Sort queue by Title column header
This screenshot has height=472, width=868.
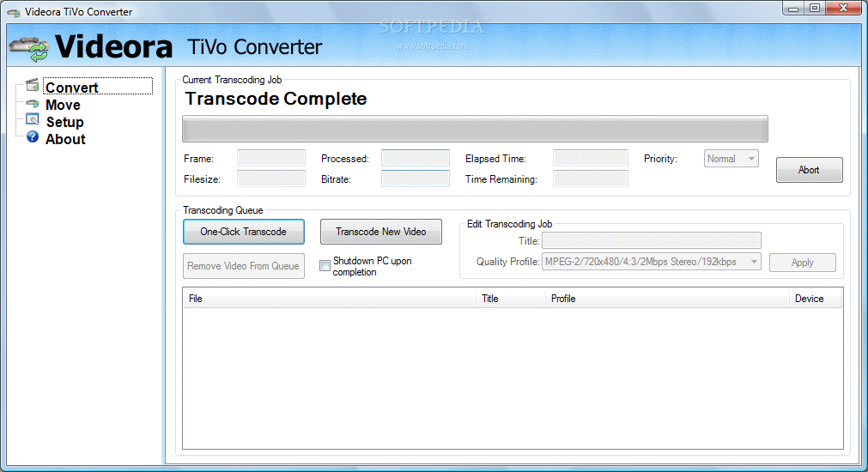pos(510,299)
